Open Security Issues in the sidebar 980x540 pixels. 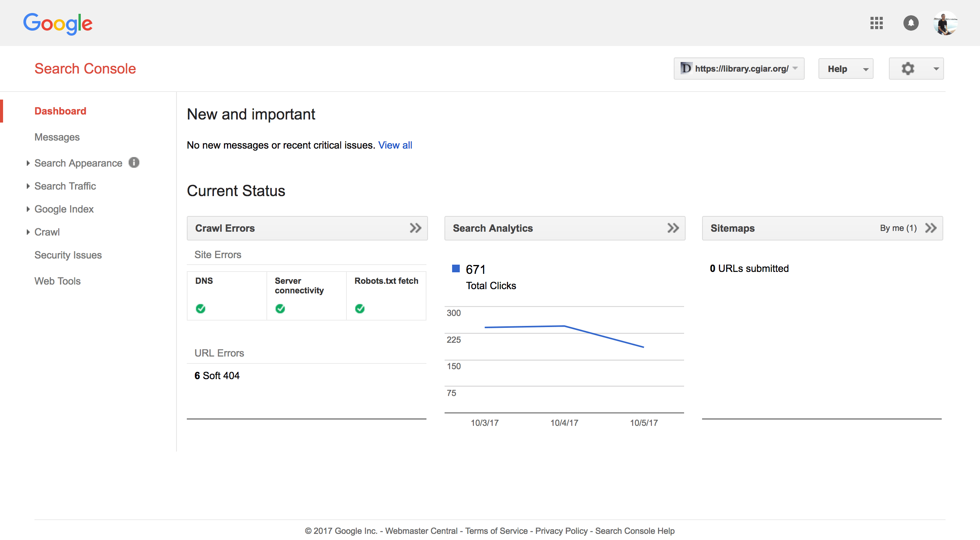tap(68, 255)
